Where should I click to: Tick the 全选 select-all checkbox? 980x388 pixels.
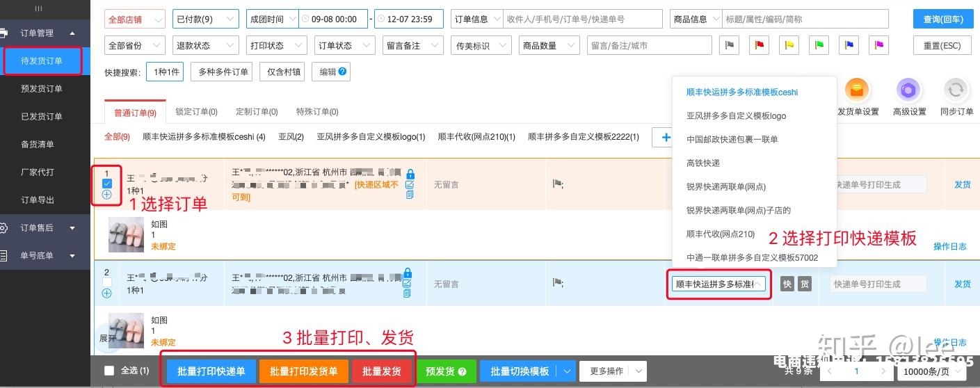point(109,371)
